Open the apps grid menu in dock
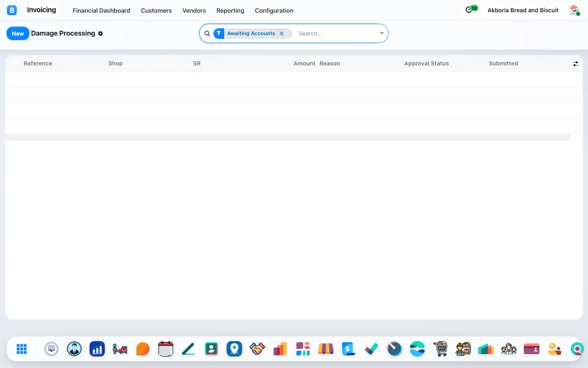The width and height of the screenshot is (588, 368). point(22,349)
